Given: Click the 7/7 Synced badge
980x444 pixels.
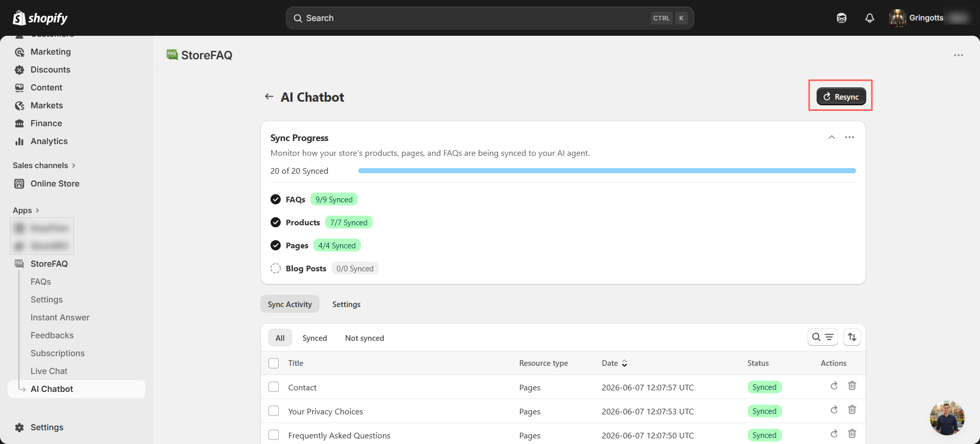Looking at the screenshot, I should click(x=349, y=222).
